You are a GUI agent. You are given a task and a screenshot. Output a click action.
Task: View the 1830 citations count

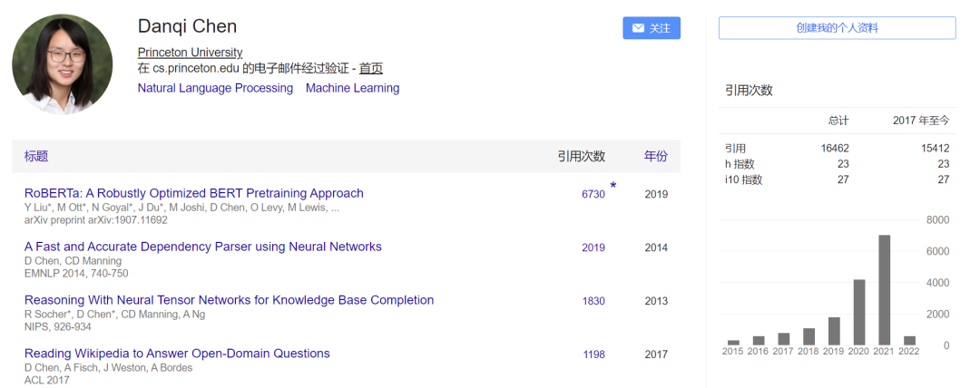(x=593, y=301)
